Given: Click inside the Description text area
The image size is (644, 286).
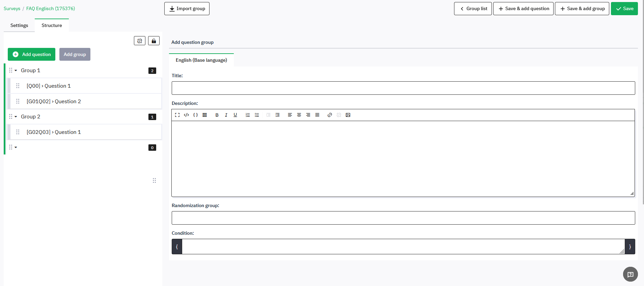Looking at the screenshot, I should [403, 159].
